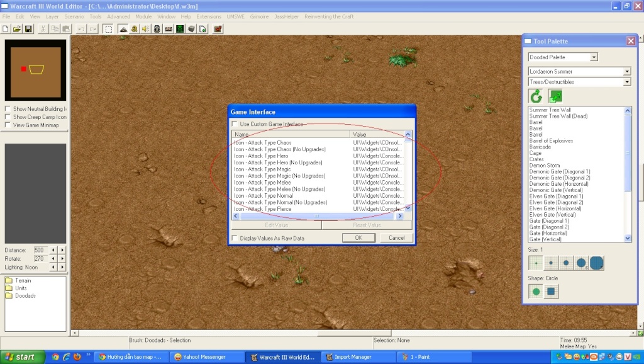Open the Campaign Editor toolbar icon

(169, 29)
